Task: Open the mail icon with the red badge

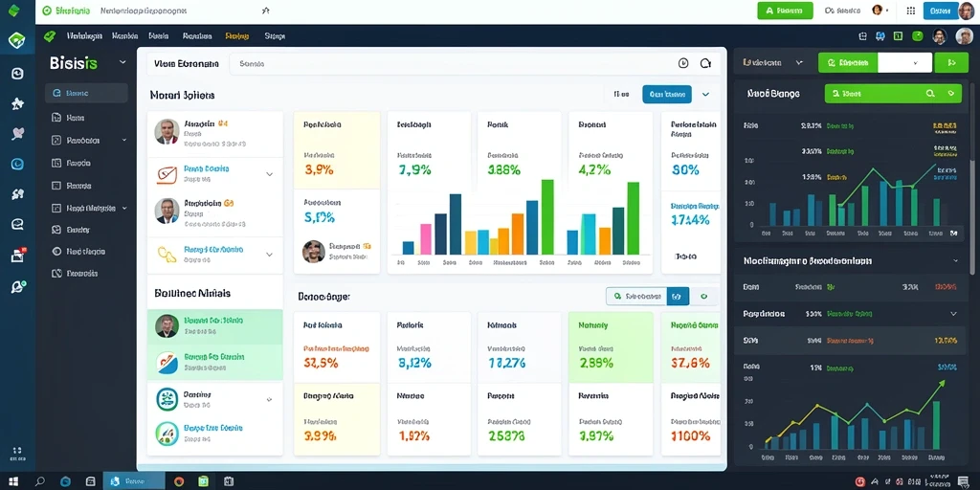Action: pyautogui.click(x=17, y=255)
